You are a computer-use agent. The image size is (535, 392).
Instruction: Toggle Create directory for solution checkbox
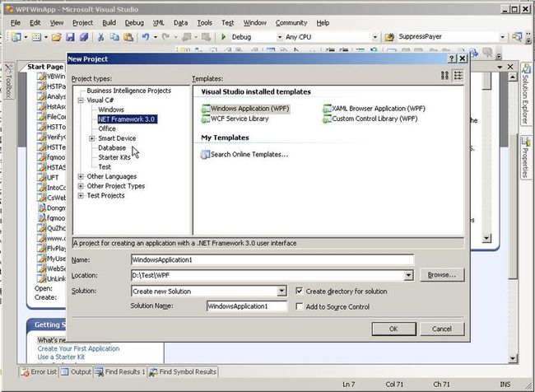pos(300,291)
